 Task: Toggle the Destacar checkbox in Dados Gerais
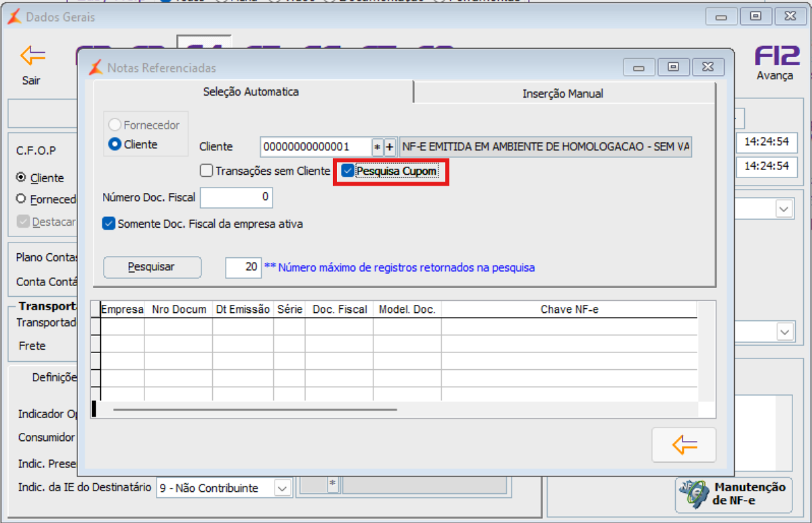pyautogui.click(x=23, y=222)
